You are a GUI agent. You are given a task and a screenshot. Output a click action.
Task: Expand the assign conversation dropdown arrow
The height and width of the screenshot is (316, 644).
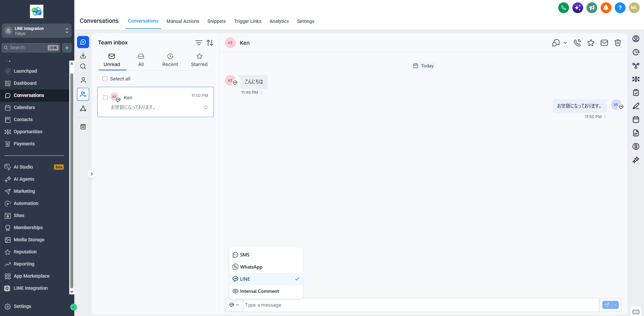[x=565, y=43]
